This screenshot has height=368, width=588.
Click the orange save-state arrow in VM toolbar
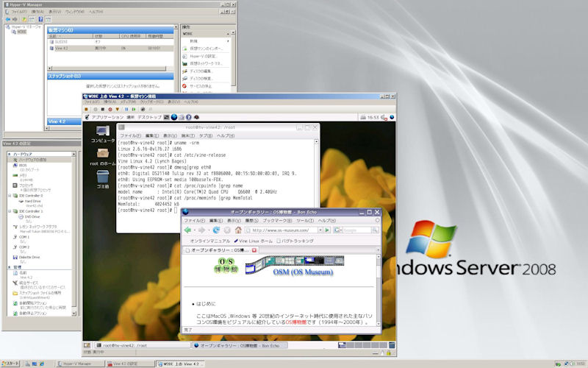coord(117,109)
